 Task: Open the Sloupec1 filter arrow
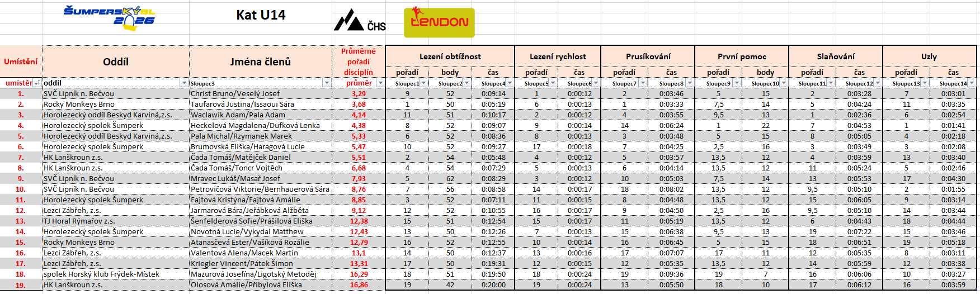[x=423, y=83]
